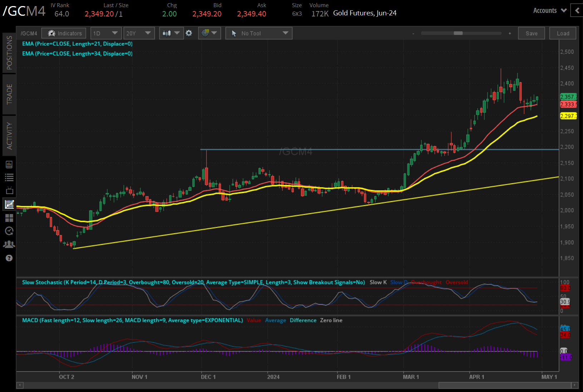Expand the 1D interval dropdown
The height and width of the screenshot is (392, 583).
(x=106, y=33)
